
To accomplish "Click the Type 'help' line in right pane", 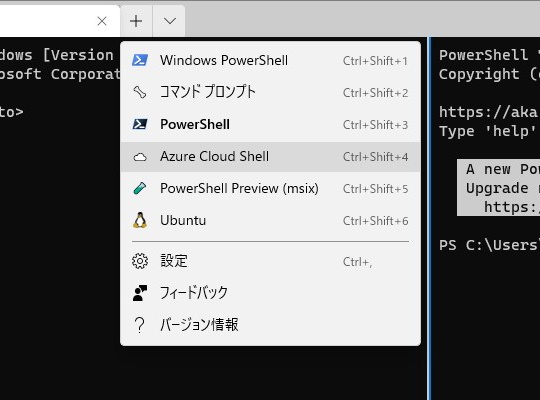I will 489,131.
